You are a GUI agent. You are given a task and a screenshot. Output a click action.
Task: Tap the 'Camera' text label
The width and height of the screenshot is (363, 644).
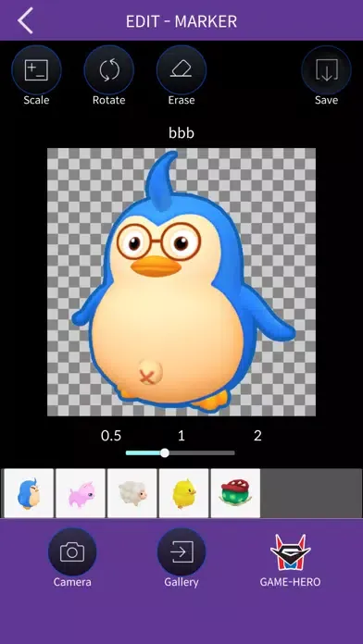point(72,582)
